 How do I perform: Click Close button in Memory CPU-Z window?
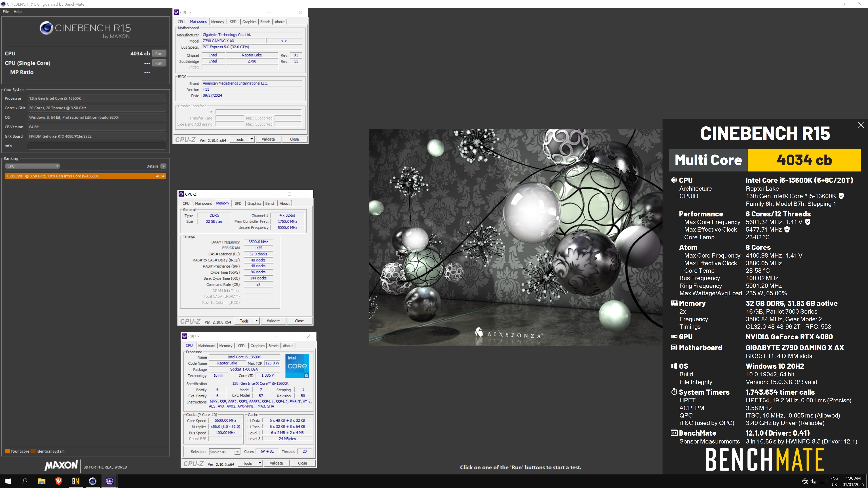point(299,321)
